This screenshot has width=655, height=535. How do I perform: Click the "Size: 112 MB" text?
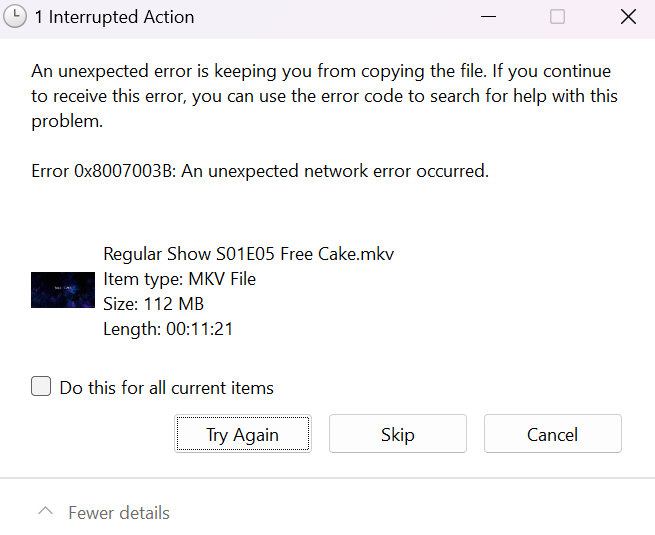[153, 304]
